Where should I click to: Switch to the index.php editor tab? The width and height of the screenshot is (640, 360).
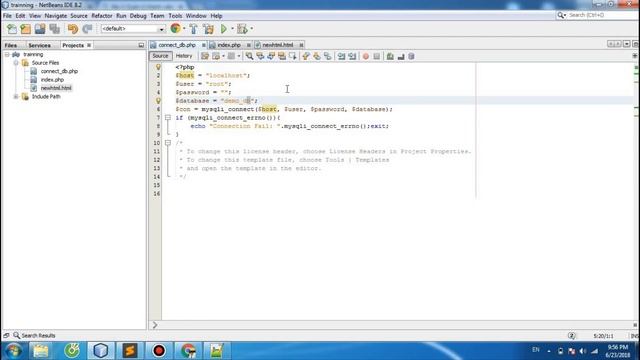[x=229, y=45]
